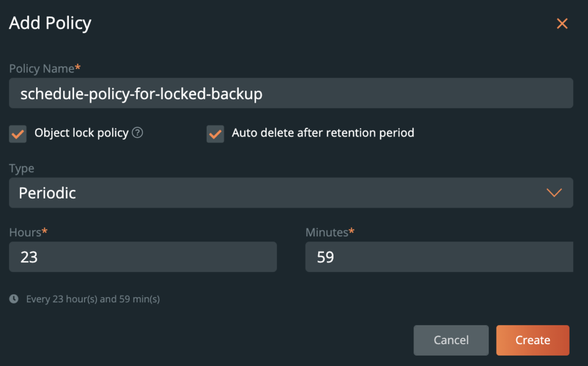Viewport: 588px width, 366px height.
Task: Close the Add Policy dialog with X
Action: (x=562, y=24)
